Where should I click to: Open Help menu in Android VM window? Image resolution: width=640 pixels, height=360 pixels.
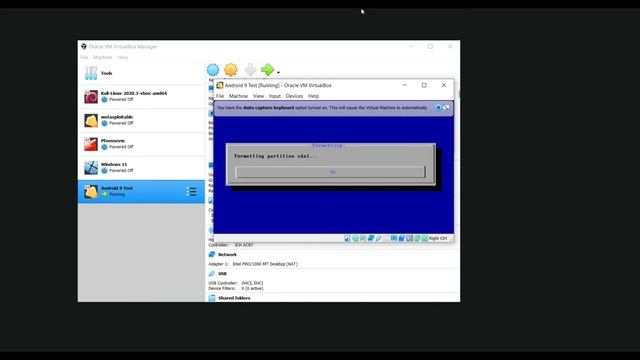pos(313,96)
